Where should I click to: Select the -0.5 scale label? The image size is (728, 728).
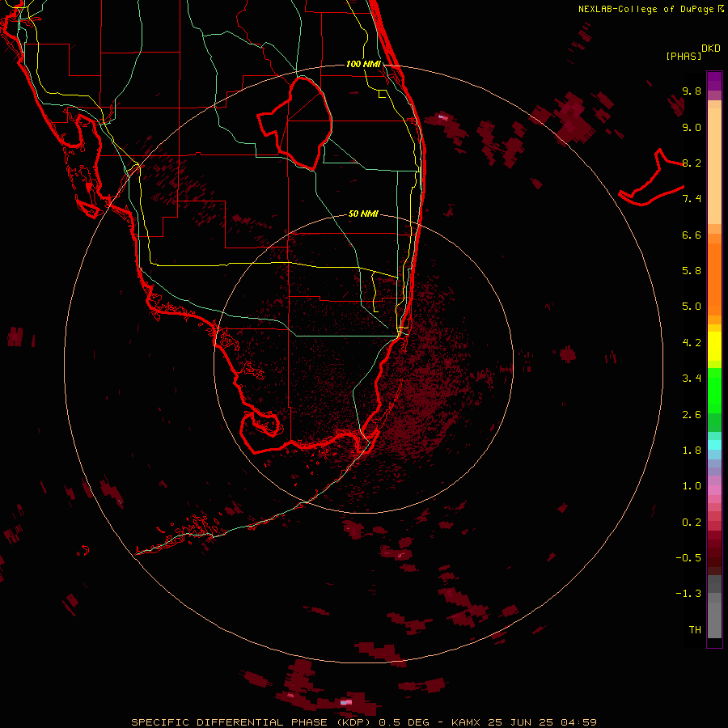(688, 558)
